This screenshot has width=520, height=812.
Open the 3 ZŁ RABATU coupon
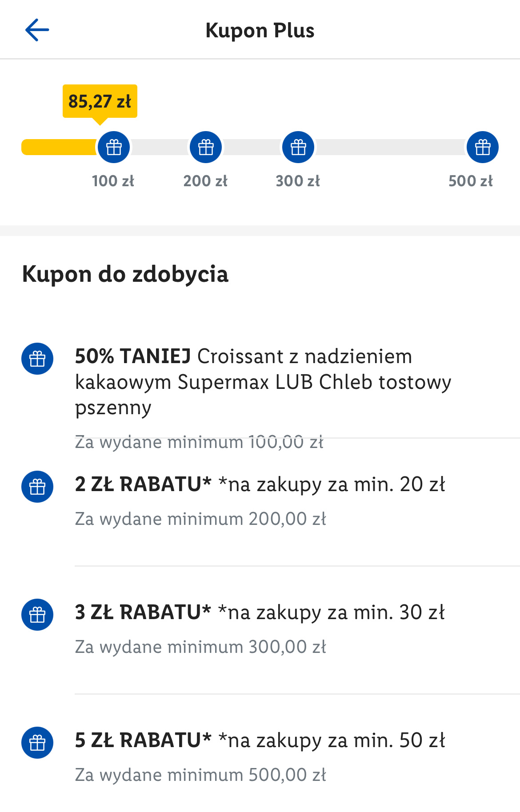(260, 612)
